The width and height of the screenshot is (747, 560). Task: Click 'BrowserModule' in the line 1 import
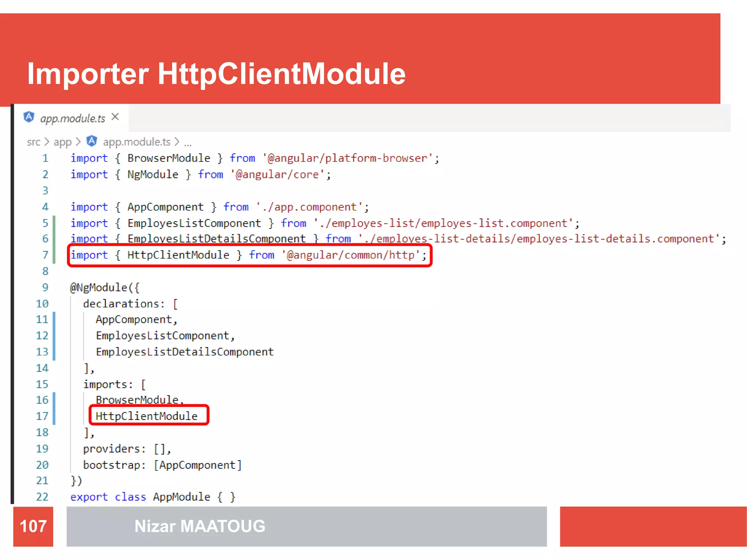[169, 158]
